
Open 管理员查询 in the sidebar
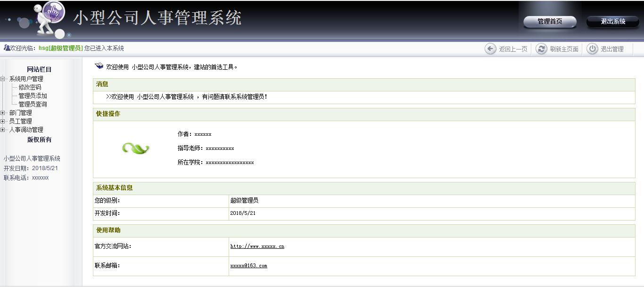[x=33, y=104]
